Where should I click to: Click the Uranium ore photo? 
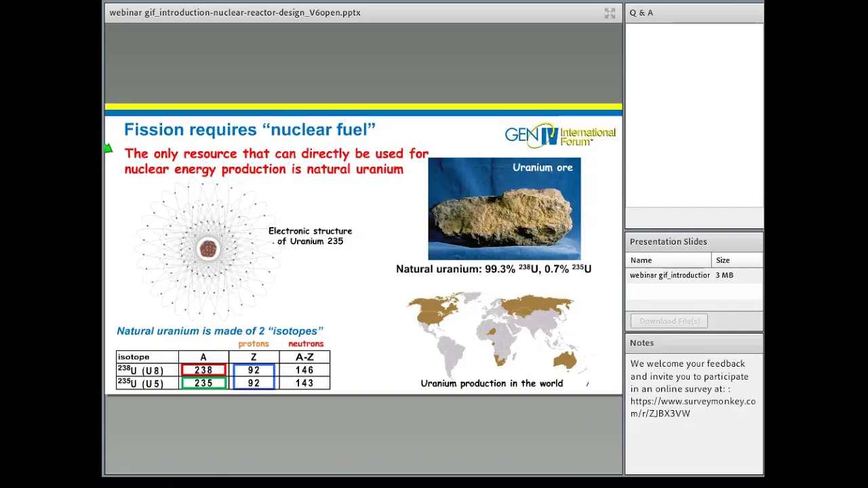click(x=505, y=209)
